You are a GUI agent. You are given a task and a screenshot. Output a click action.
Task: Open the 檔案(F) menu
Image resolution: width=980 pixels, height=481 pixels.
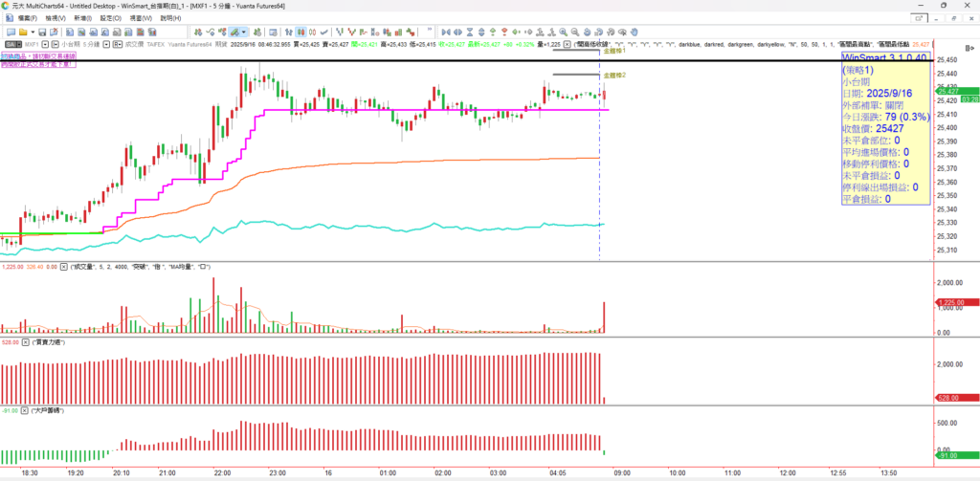coord(28,18)
